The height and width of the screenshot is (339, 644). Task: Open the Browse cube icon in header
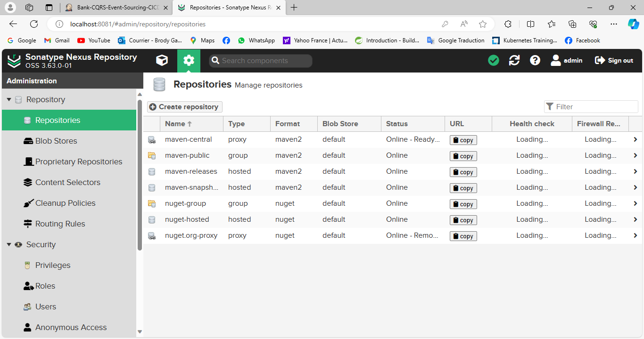coord(162,60)
